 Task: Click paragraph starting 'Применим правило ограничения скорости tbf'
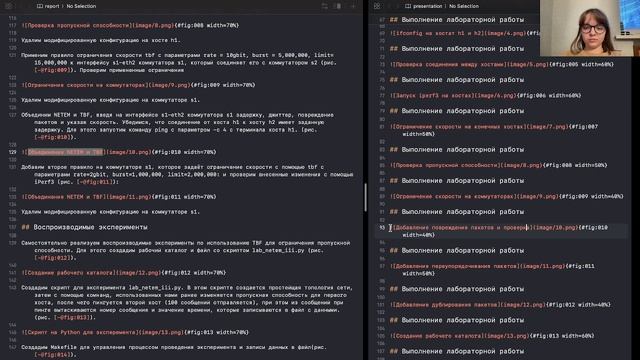[179, 62]
